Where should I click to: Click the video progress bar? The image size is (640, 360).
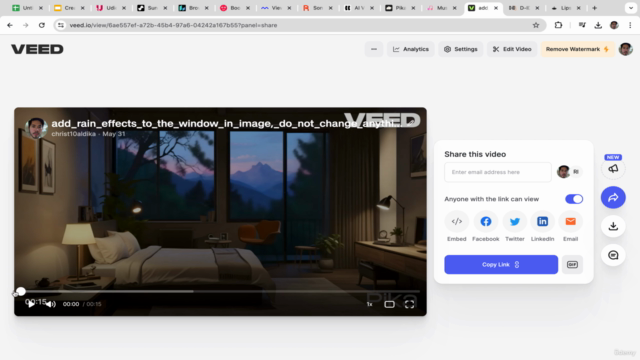click(220, 291)
